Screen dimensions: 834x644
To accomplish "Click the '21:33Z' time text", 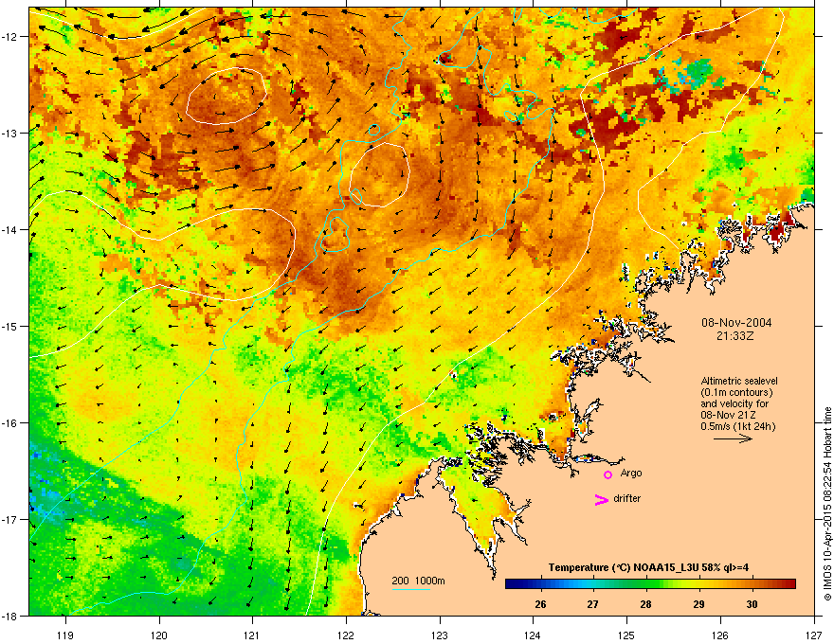I will [735, 336].
